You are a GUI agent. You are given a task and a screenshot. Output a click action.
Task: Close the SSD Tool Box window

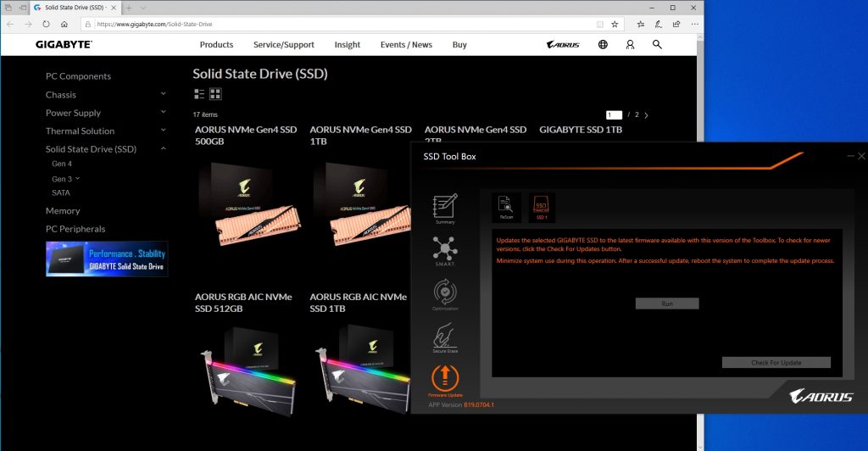click(861, 156)
